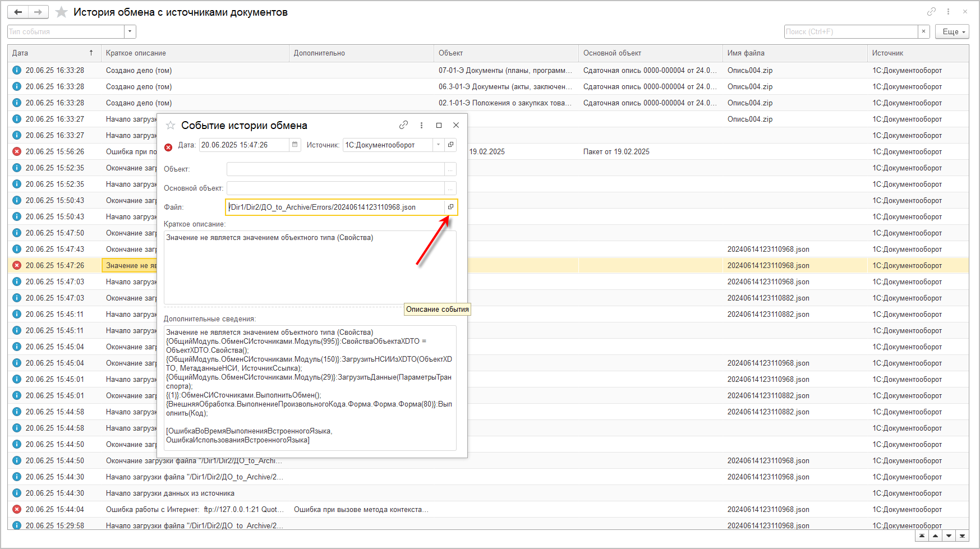Select the error row dated 20.06.25 15:56:26

[x=55, y=151]
